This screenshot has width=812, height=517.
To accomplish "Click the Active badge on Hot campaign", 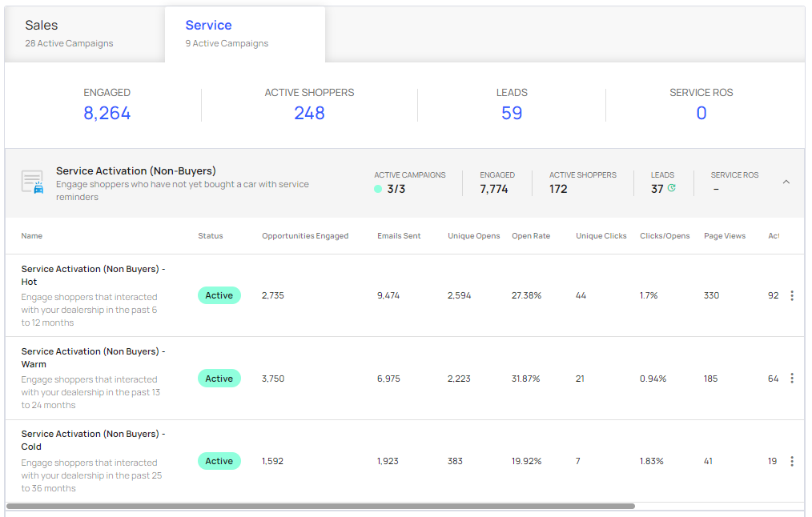I will click(x=219, y=295).
